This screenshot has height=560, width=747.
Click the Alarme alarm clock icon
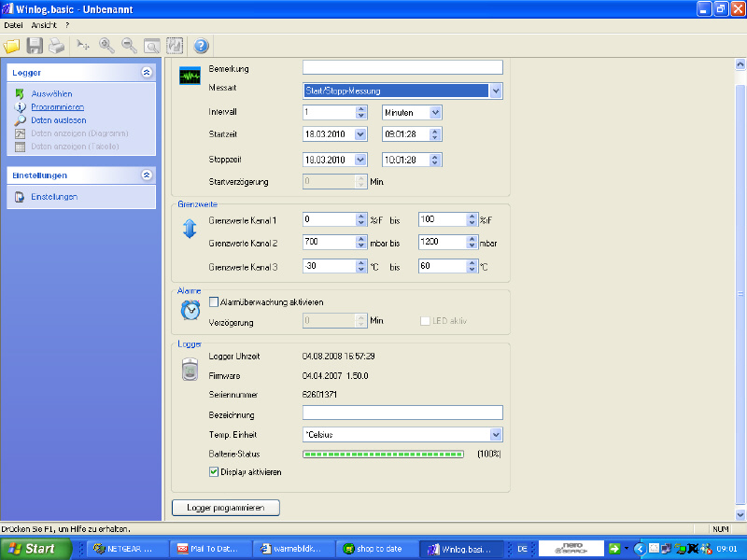click(x=190, y=310)
